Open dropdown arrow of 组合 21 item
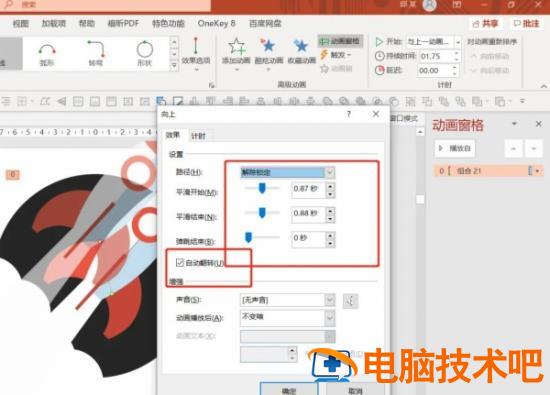This screenshot has height=395, width=550. coord(538,171)
